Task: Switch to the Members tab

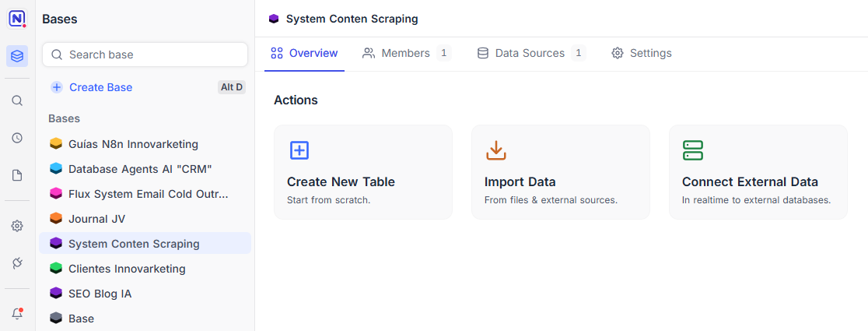Action: 405,53
